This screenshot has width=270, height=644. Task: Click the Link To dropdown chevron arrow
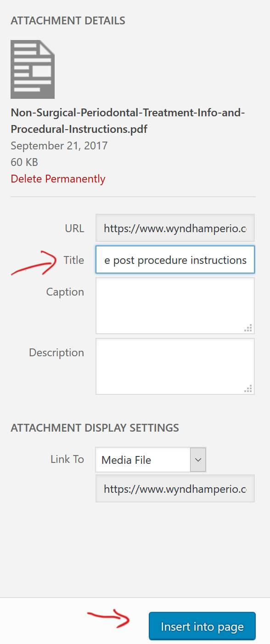click(198, 460)
